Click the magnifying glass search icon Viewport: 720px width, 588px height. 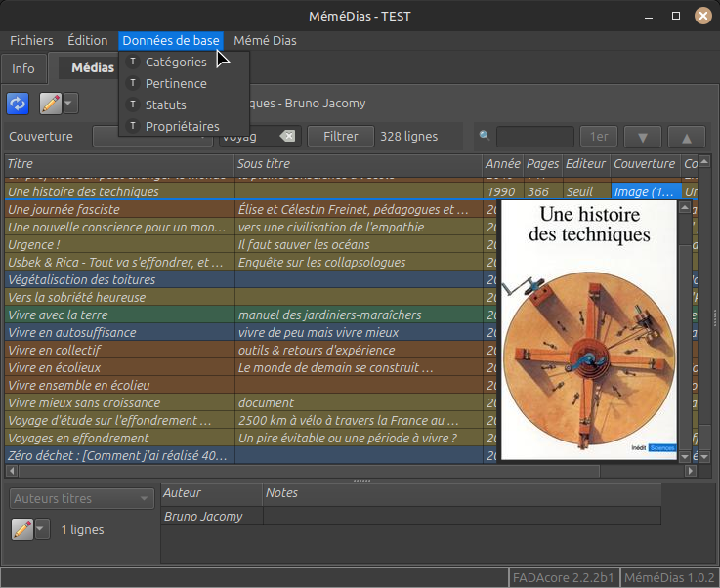tap(485, 136)
